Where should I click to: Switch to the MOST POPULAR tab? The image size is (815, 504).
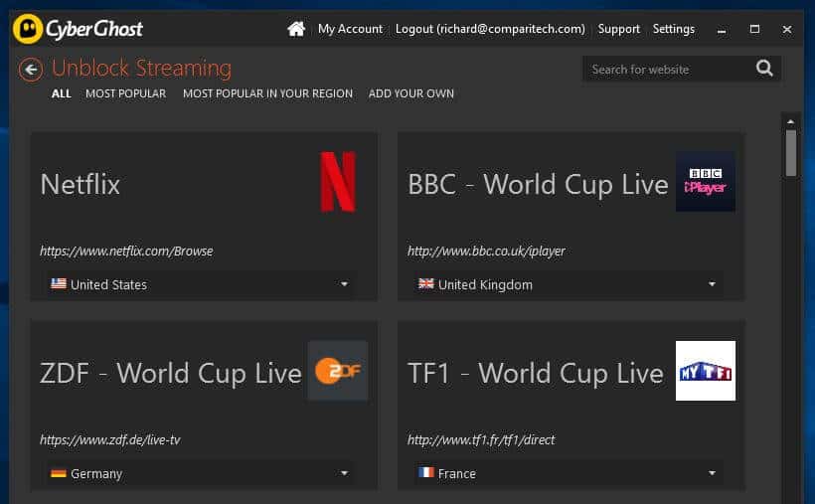pos(126,93)
